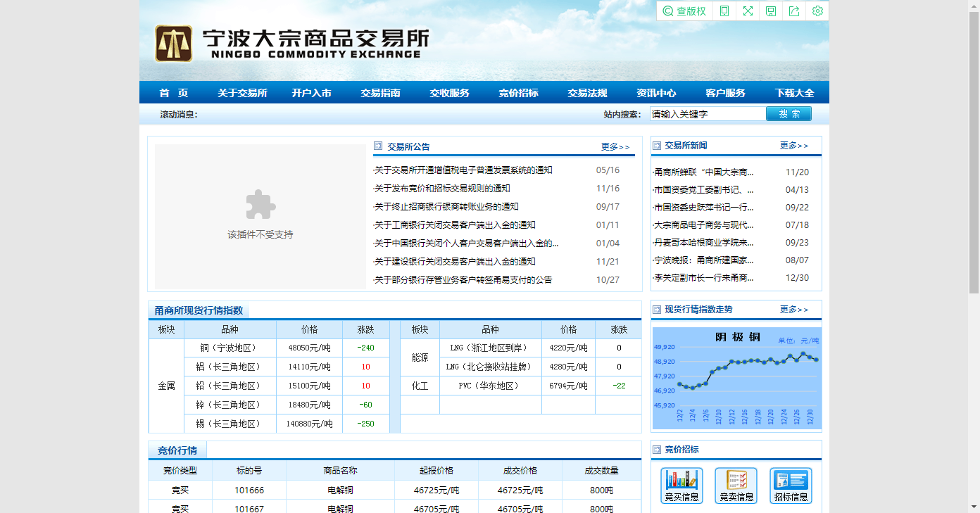
Task: Select the 甬商所现货行情指数 tab
Action: coord(199,310)
